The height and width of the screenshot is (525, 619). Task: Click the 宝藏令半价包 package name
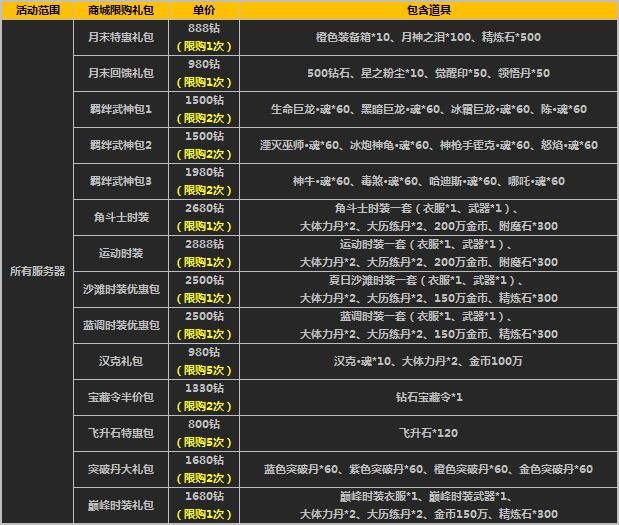coord(120,397)
